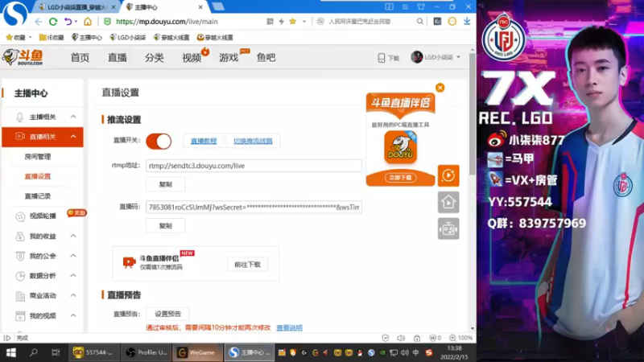
Task: Close the 斗鱼直播伴侣 ad popup
Action: point(440,88)
